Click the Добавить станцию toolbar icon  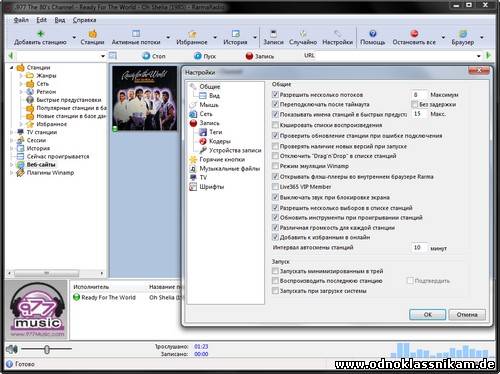point(40,34)
